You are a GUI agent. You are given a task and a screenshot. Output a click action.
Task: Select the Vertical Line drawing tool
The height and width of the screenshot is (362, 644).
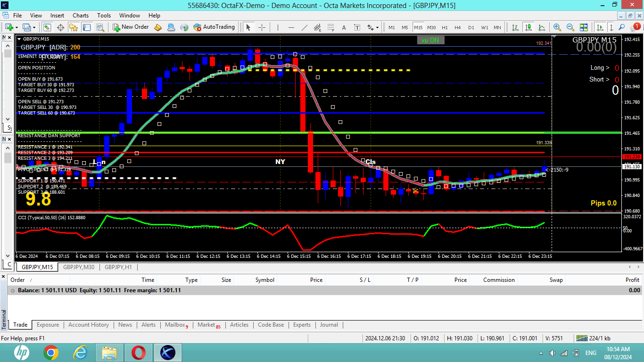coord(278,27)
